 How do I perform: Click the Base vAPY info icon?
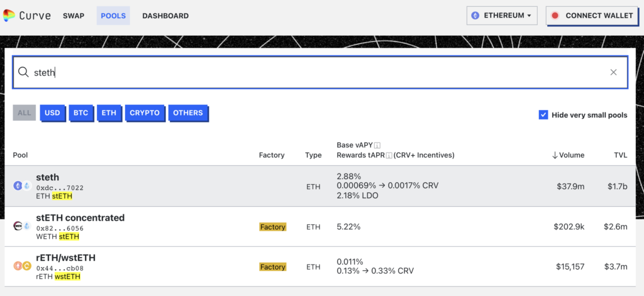[377, 145]
